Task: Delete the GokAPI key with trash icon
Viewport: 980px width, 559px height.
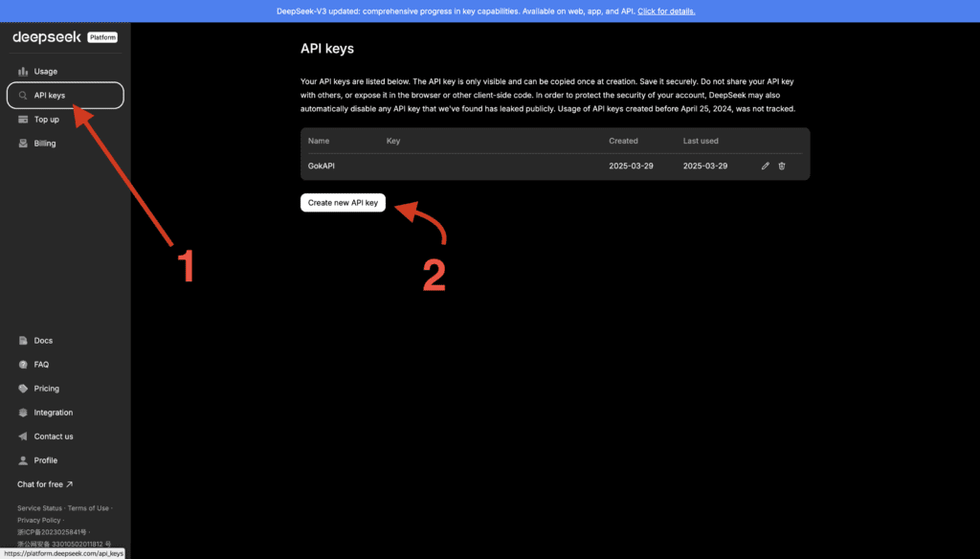Action: (782, 166)
